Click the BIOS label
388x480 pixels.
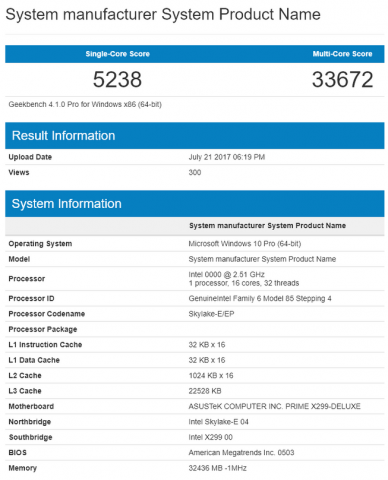tap(17, 452)
